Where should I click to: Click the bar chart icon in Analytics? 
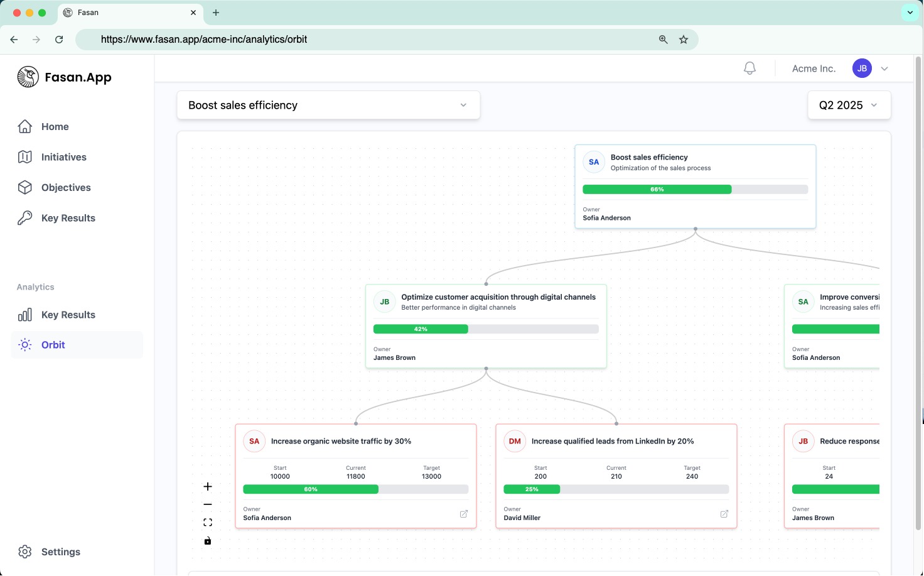(x=25, y=315)
